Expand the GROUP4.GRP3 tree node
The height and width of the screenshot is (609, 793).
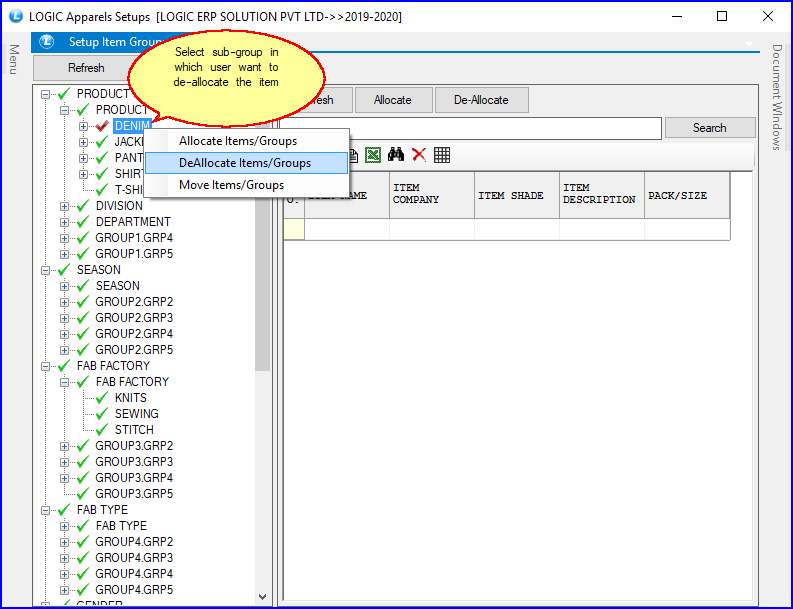64,558
